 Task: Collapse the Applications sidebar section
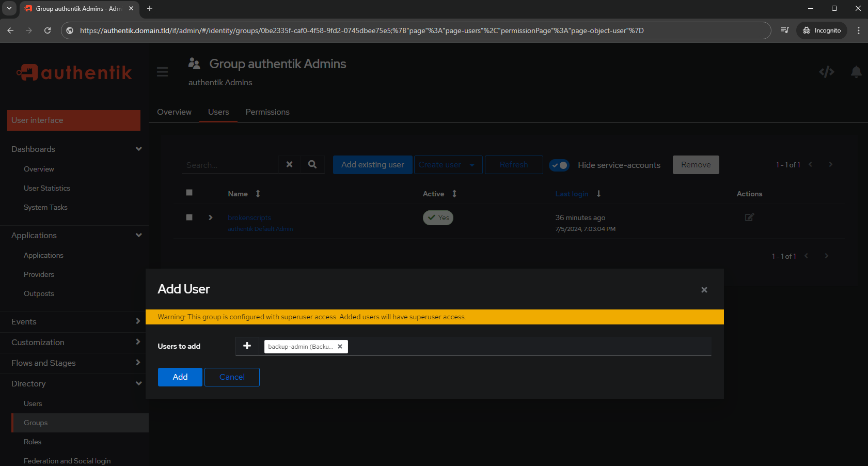point(138,235)
